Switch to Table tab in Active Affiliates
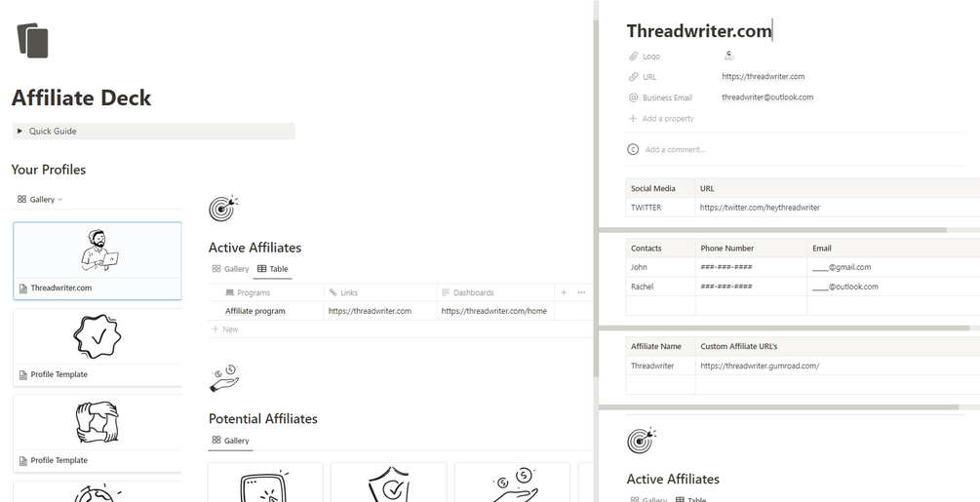 click(x=272, y=268)
